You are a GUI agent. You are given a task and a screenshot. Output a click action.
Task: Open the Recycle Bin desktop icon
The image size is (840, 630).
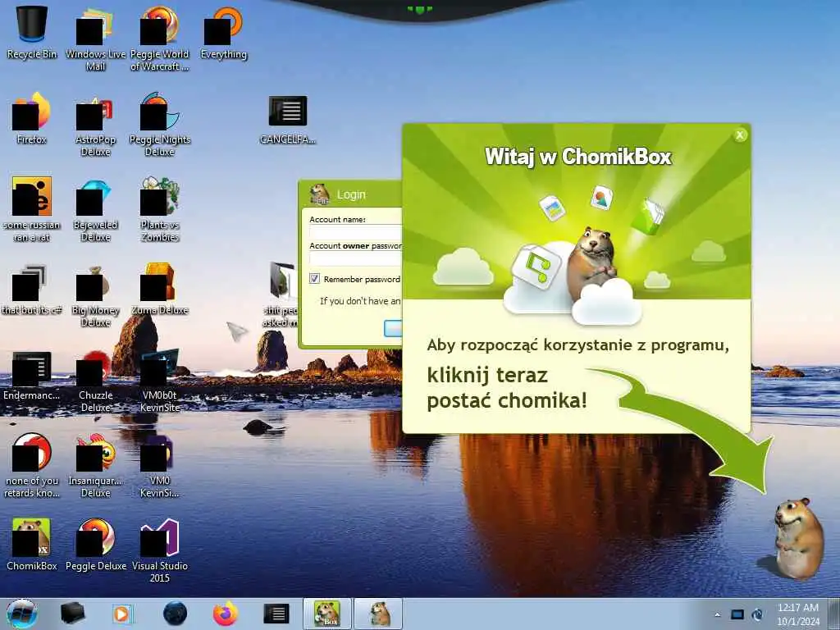pyautogui.click(x=32, y=32)
